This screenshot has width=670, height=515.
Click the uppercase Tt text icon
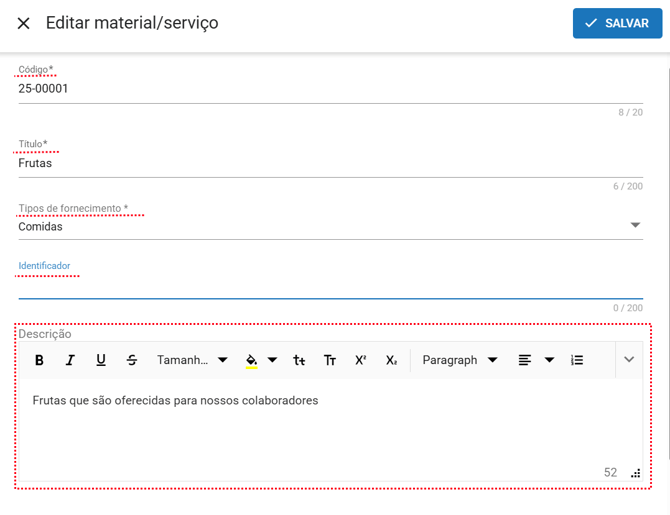click(x=330, y=360)
